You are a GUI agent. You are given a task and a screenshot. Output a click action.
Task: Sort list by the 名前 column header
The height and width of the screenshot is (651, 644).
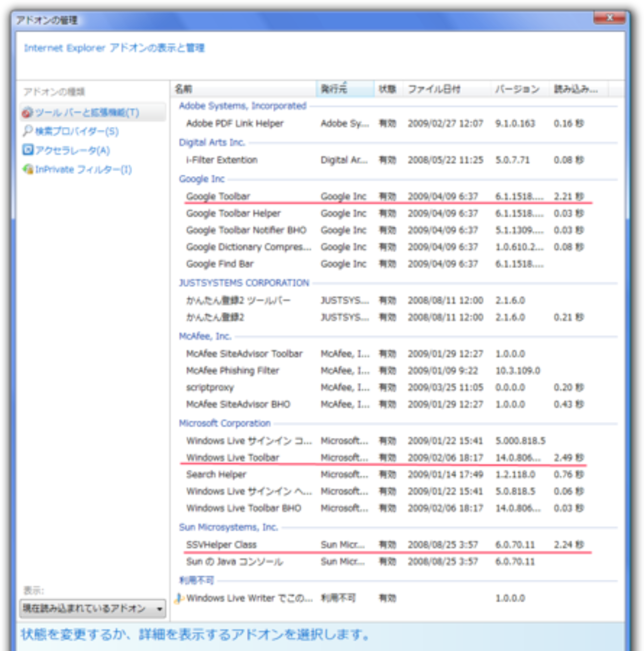(243, 89)
